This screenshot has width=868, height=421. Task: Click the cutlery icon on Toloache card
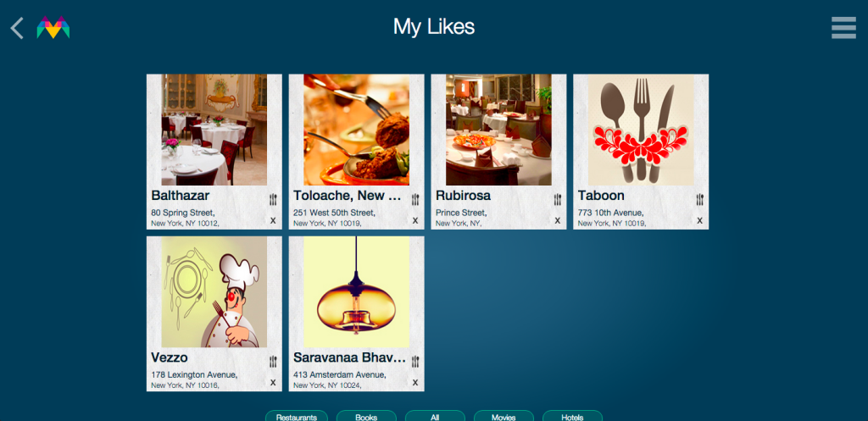coord(415,200)
